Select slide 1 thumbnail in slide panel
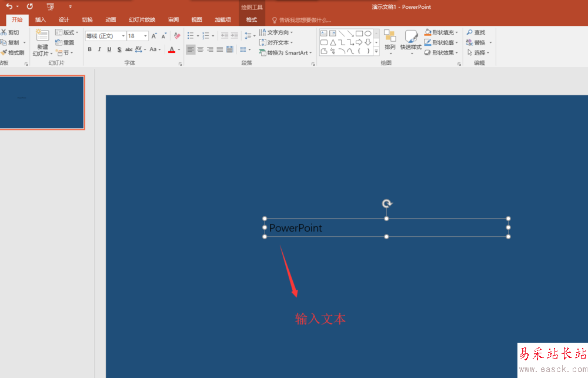 (42, 102)
